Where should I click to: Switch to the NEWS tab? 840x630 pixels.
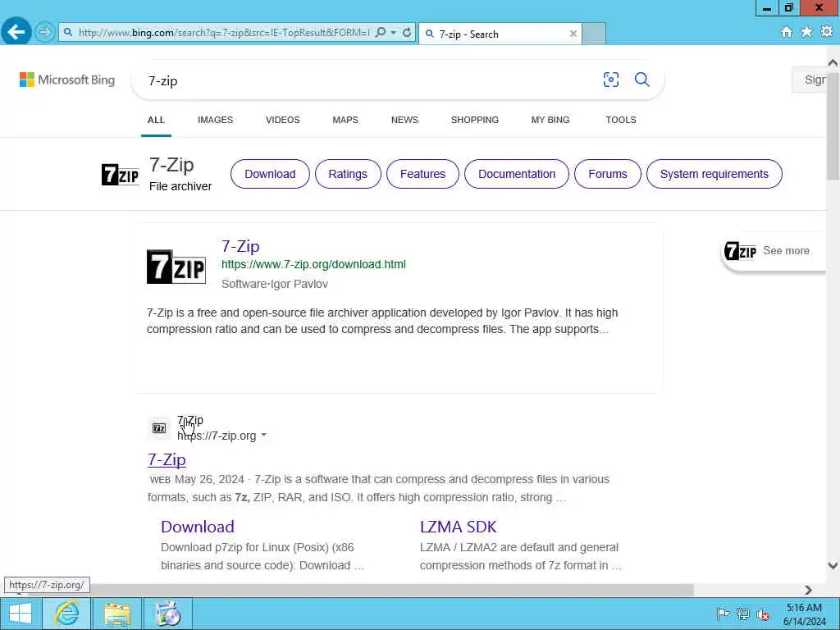404,120
